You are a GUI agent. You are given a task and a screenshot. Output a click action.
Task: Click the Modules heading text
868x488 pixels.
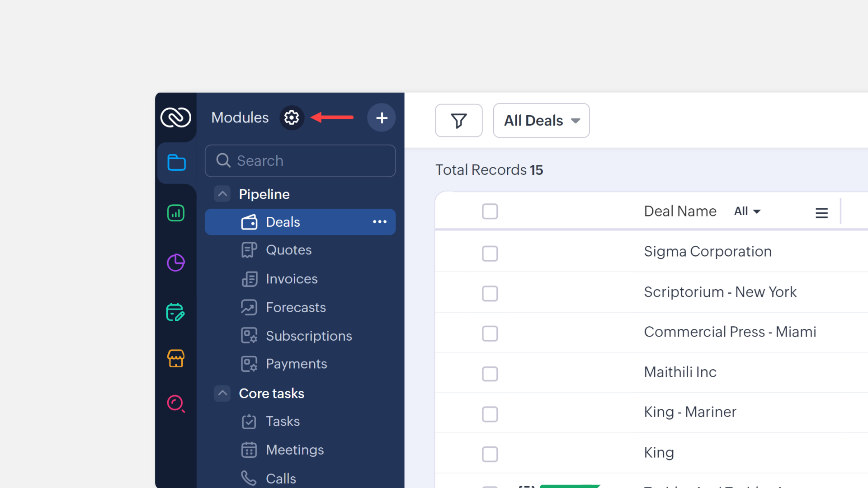240,117
